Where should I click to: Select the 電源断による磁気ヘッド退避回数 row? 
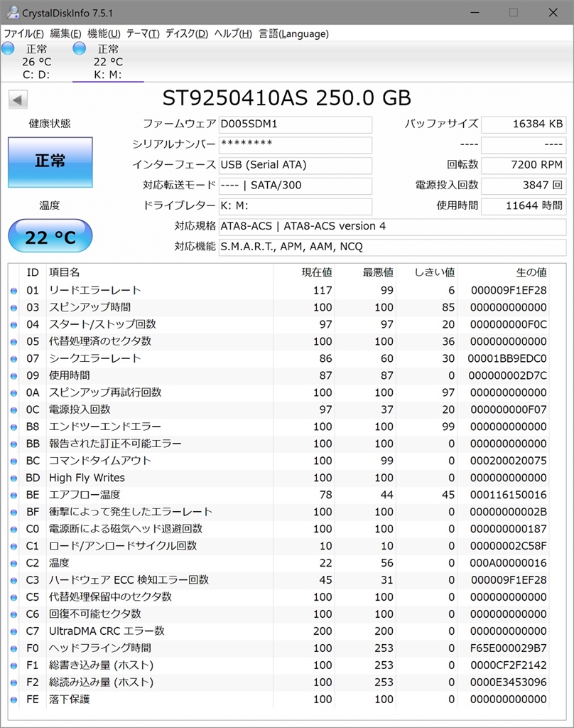pos(279,529)
